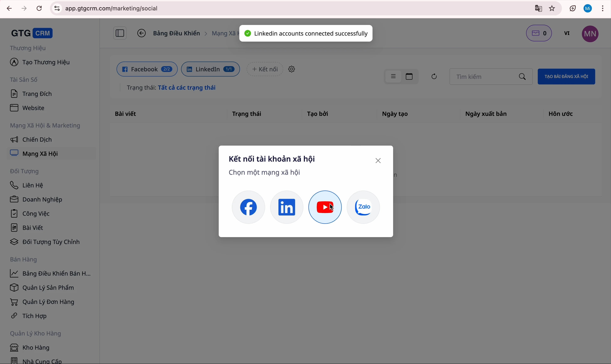Choose LinkedIn from the social network options
The height and width of the screenshot is (364, 611).
[286, 207]
